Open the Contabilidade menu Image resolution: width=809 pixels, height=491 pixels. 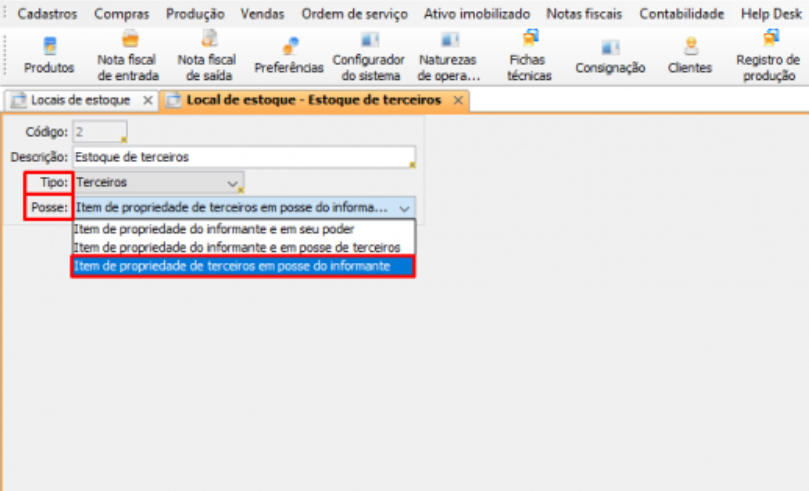point(681,14)
